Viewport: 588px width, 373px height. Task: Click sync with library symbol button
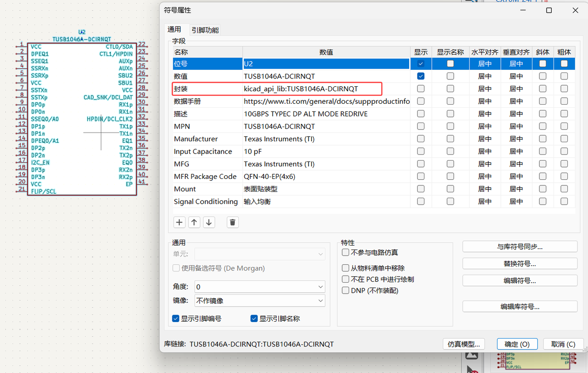[520, 246]
